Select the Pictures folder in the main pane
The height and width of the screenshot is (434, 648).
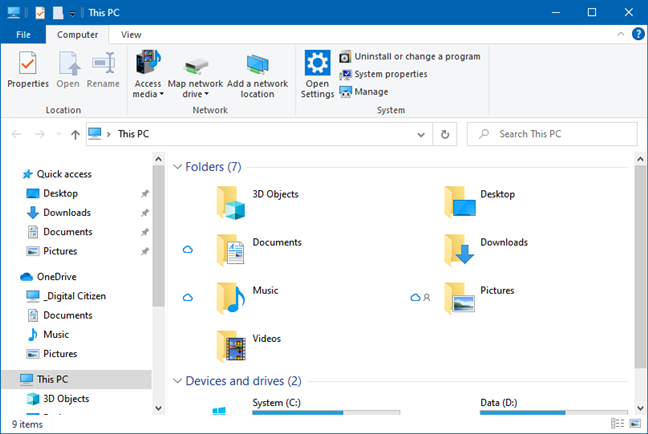tap(480, 298)
